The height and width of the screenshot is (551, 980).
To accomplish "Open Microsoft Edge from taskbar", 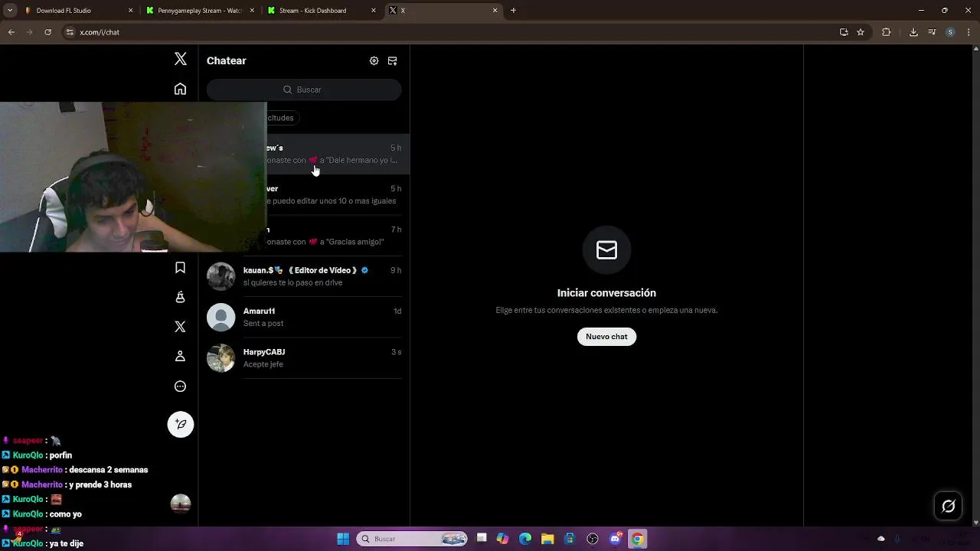I will click(525, 539).
